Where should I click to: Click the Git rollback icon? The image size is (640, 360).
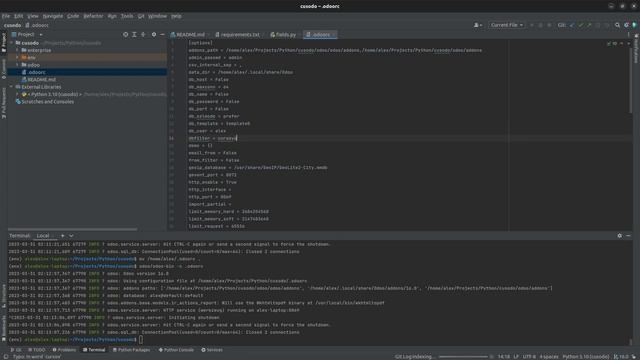pyautogui.click(x=607, y=25)
